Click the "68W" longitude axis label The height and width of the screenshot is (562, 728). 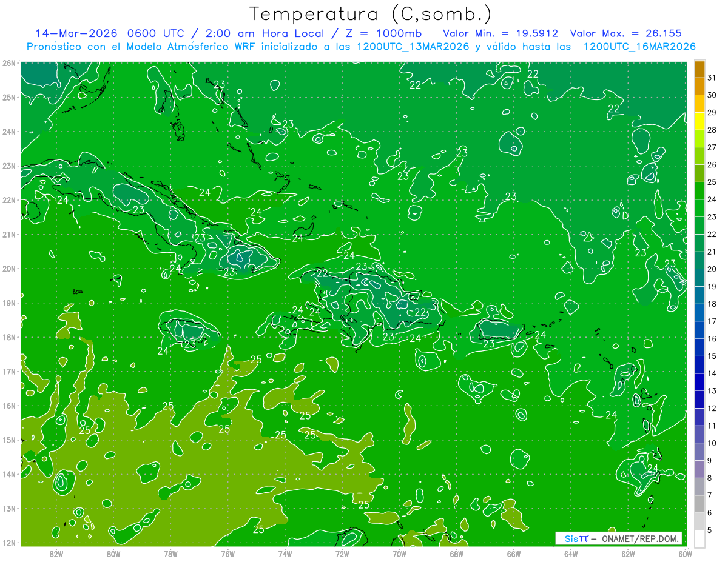pos(456,554)
